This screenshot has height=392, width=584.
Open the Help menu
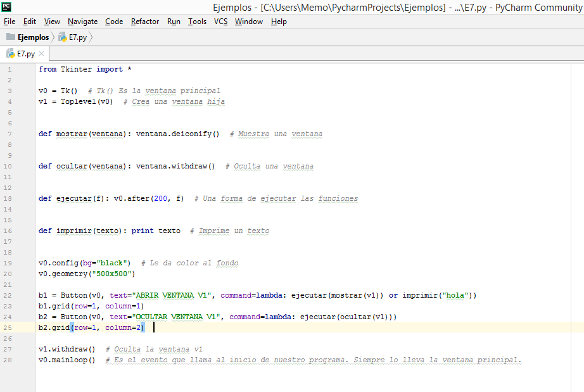(x=278, y=21)
